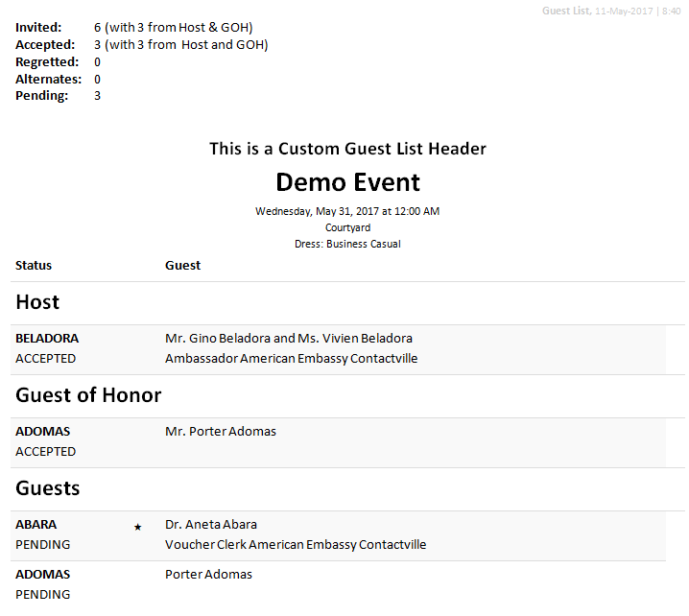Click the Demo Event title
Image resolution: width=689 pixels, height=616 pixels.
pyautogui.click(x=347, y=182)
